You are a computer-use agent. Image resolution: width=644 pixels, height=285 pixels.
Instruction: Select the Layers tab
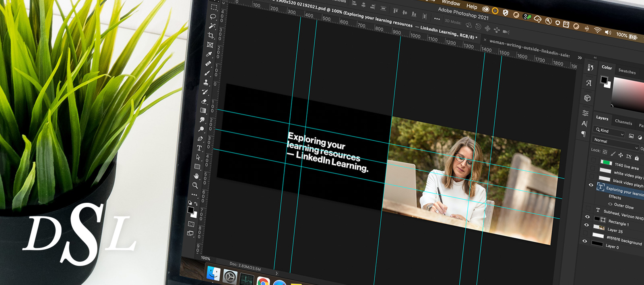[x=602, y=118]
